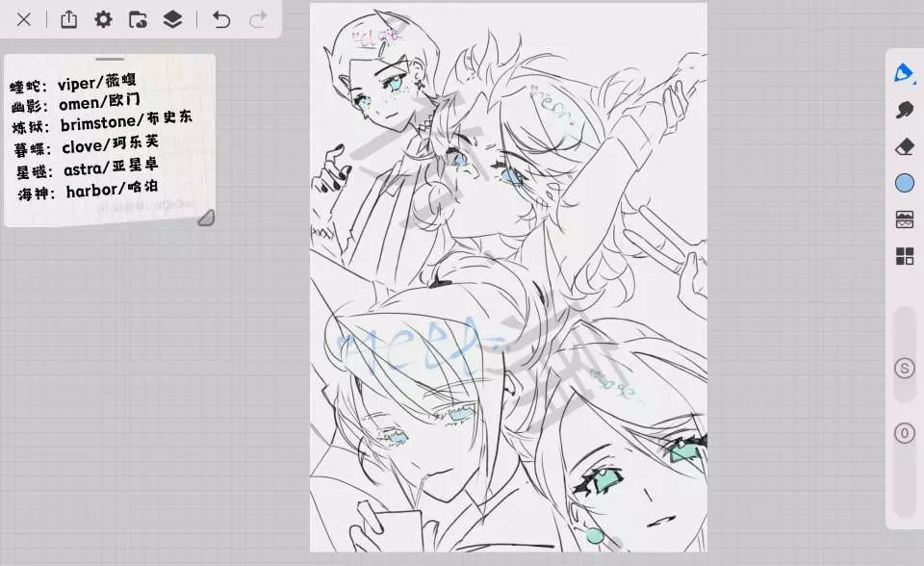Open the settings gear

click(103, 19)
